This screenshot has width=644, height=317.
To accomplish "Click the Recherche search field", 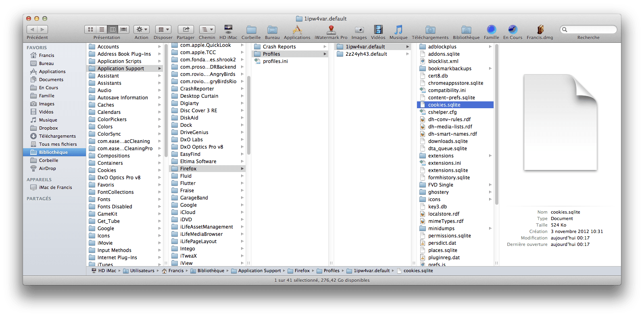I will pyautogui.click(x=588, y=29).
